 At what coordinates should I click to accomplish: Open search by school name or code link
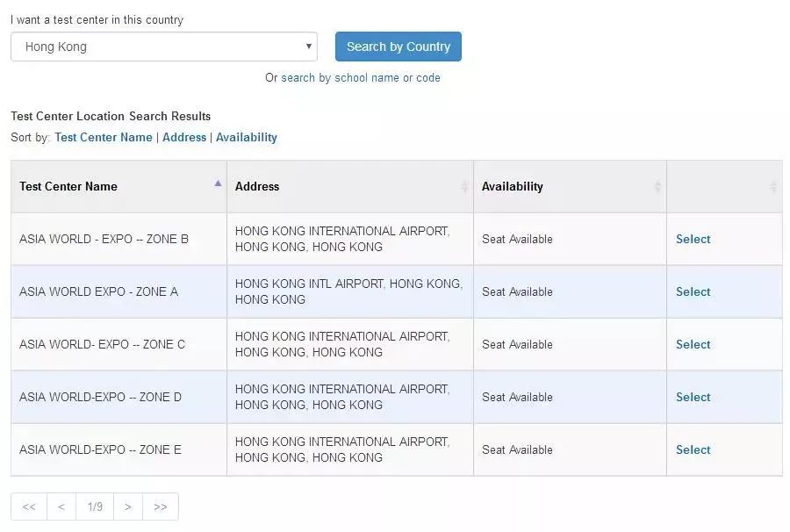361,77
